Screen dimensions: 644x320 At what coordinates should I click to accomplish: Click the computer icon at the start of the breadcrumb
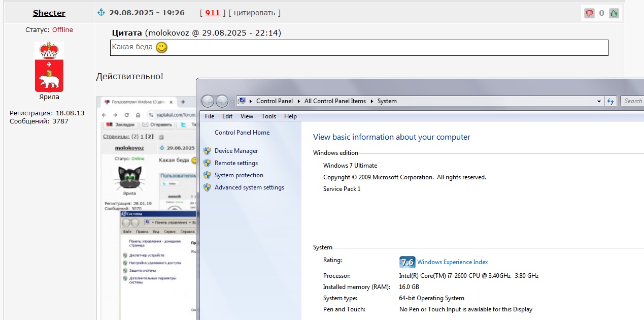pos(242,101)
